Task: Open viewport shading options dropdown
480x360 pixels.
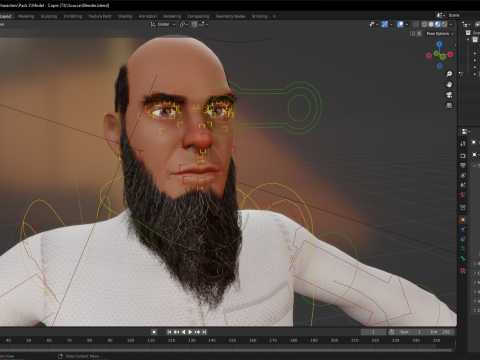Action: coord(451,24)
